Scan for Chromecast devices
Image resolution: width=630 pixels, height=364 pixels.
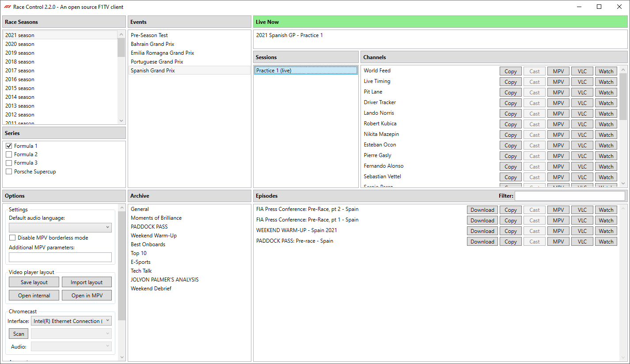tap(19, 334)
